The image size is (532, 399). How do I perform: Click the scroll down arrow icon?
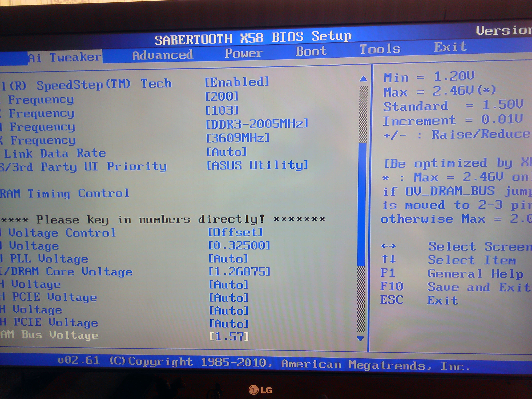coord(360,339)
